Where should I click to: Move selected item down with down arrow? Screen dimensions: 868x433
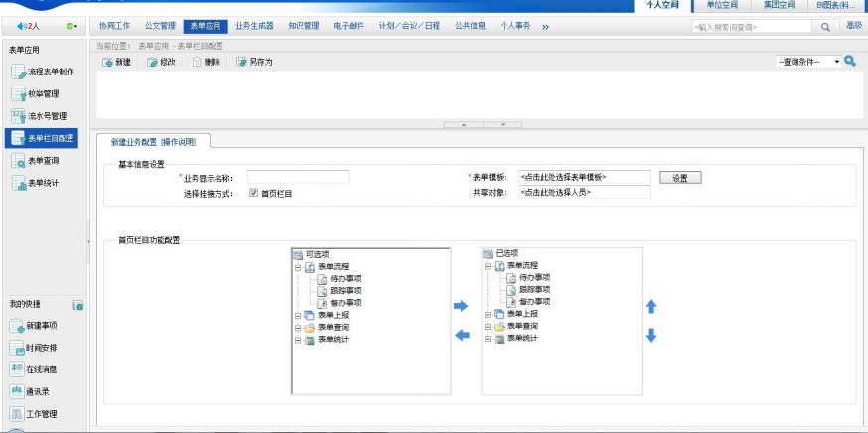(651, 335)
